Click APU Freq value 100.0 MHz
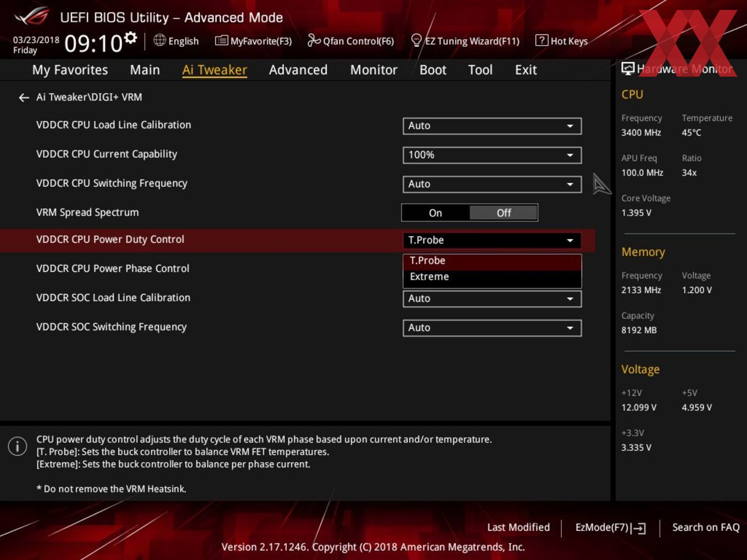The image size is (747, 560). coord(642,172)
